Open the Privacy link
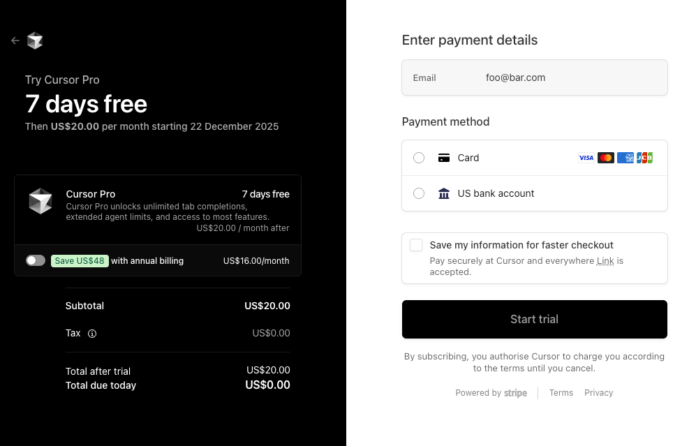Screen dimensions: 696x446 tap(598, 393)
